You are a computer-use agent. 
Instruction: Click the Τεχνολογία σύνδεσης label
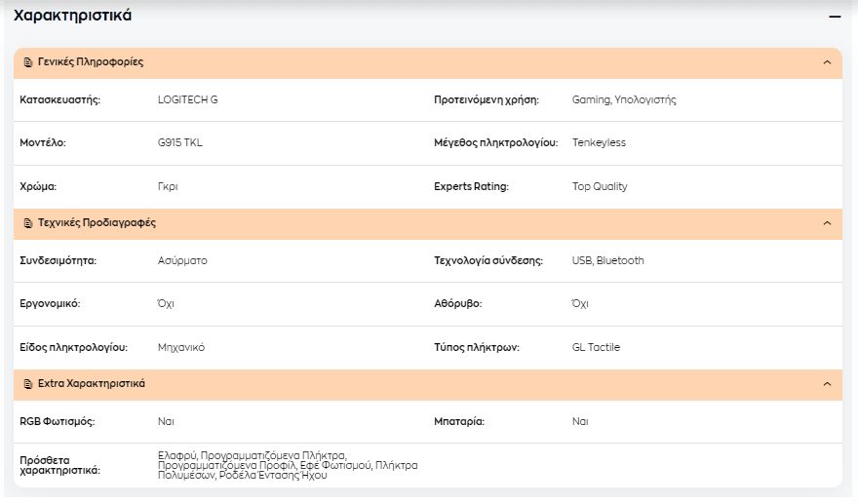click(488, 260)
